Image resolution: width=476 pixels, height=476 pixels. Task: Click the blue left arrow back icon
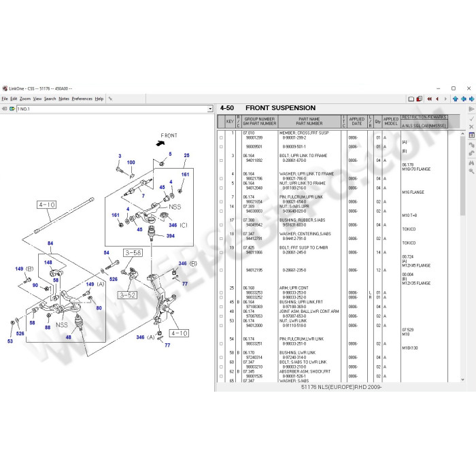[464, 99]
